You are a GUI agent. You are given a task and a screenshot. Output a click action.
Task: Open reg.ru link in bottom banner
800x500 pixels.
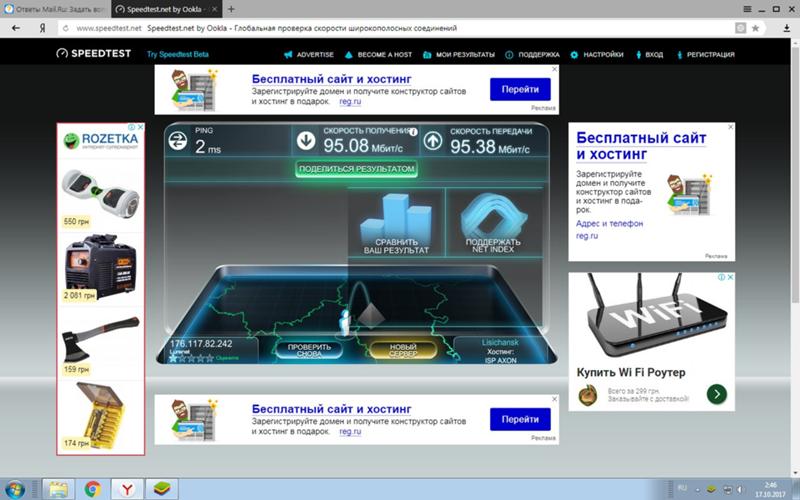click(350, 432)
